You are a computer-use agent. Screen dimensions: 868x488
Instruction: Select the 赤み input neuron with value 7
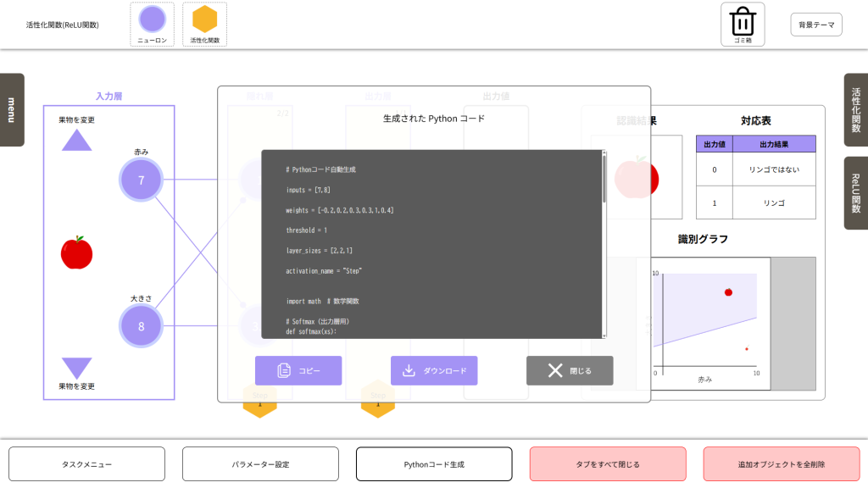coord(141,180)
